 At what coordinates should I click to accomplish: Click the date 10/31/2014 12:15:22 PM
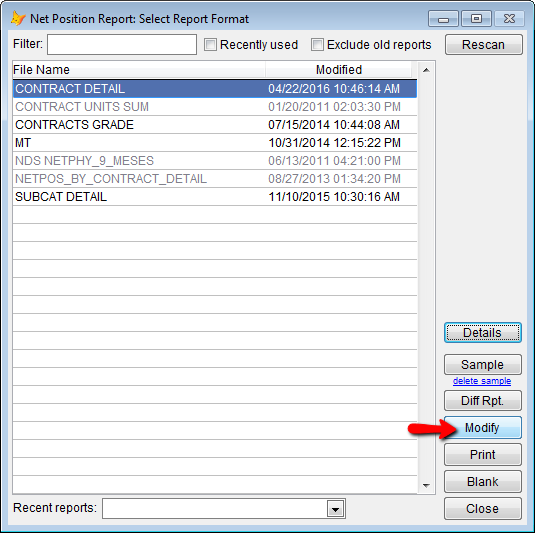click(x=334, y=143)
